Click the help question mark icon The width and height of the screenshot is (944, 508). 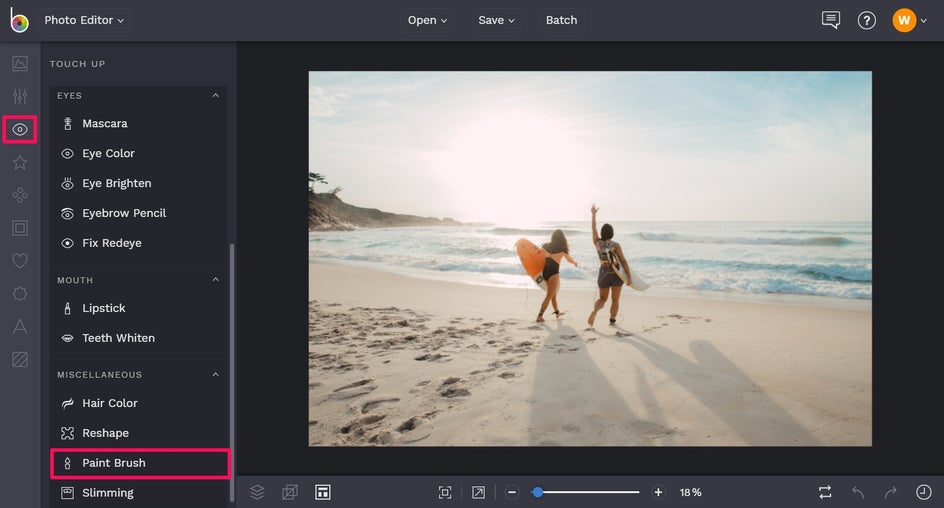(x=866, y=20)
